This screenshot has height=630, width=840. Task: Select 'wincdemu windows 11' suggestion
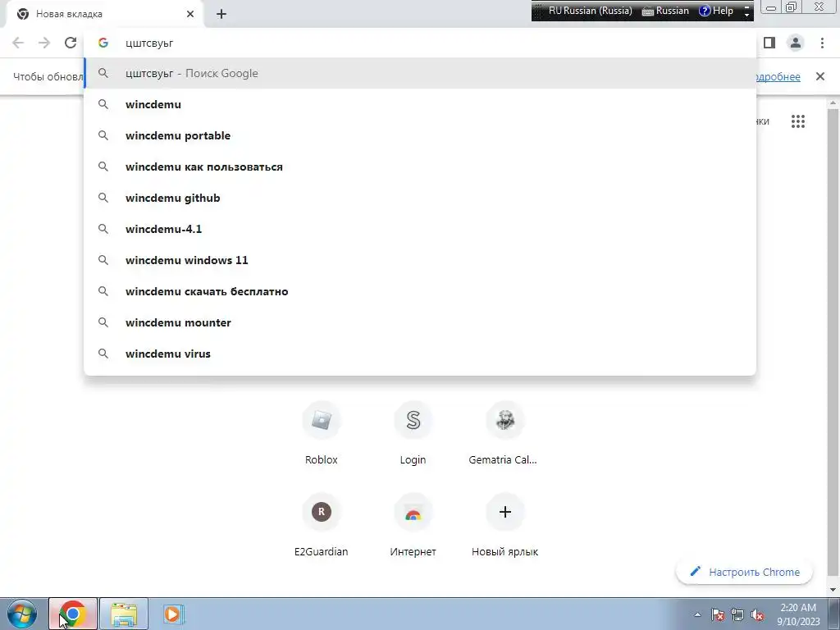coord(420,260)
